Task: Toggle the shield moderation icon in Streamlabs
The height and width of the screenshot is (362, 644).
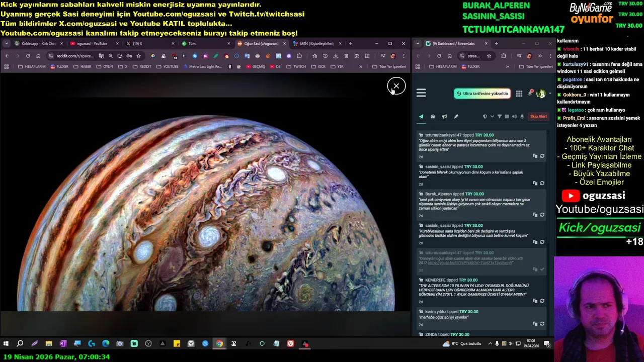Action: tap(485, 117)
